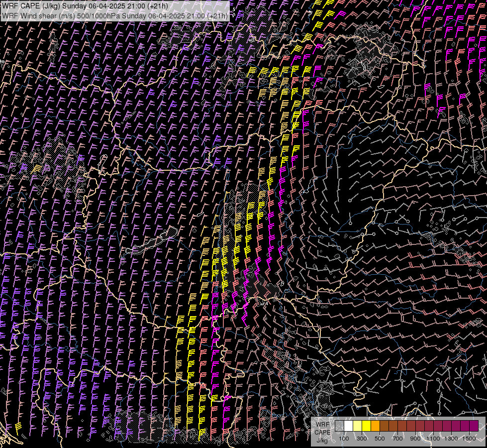Click the 1300 legend value
The width and height of the screenshot is (487, 448).
(x=451, y=439)
